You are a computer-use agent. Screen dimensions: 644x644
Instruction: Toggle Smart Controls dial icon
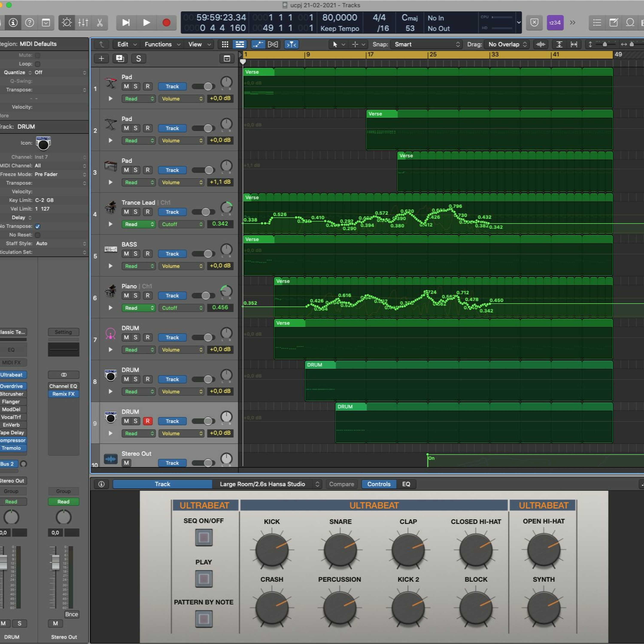(67, 22)
